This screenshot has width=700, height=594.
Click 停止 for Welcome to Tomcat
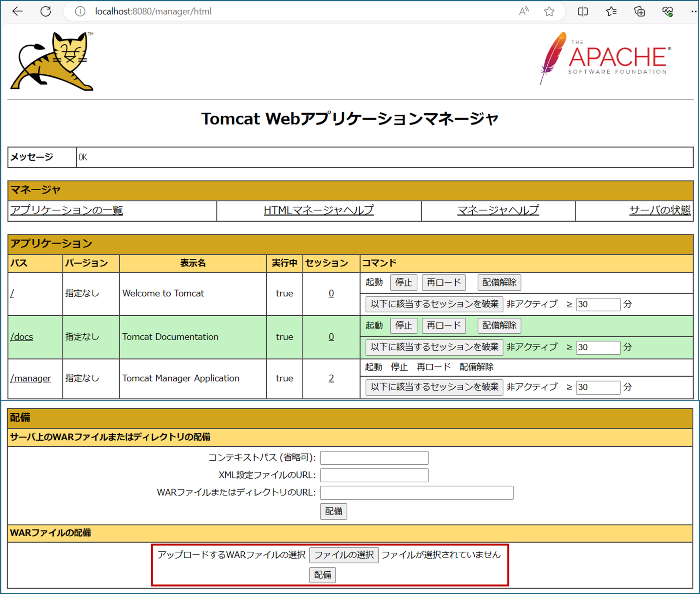click(x=404, y=283)
